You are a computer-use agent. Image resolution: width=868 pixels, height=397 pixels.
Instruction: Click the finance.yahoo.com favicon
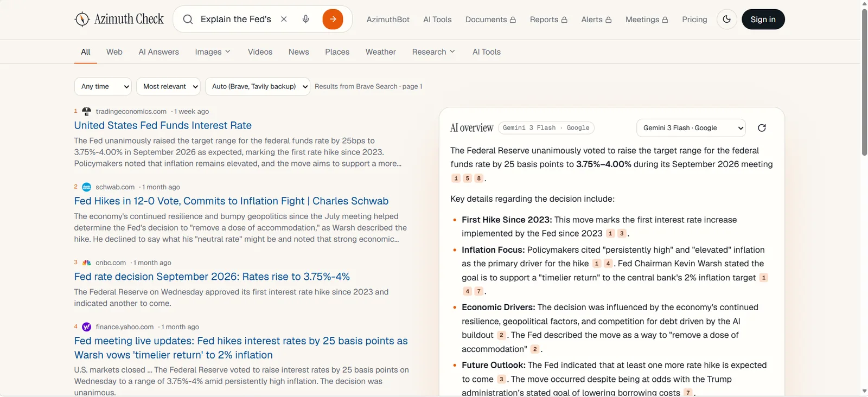(86, 327)
